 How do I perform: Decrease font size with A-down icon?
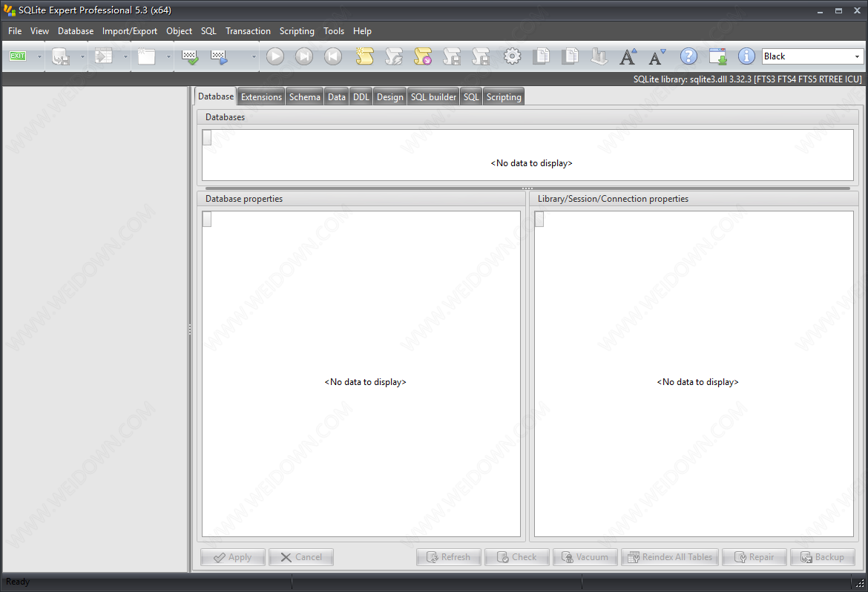point(657,56)
